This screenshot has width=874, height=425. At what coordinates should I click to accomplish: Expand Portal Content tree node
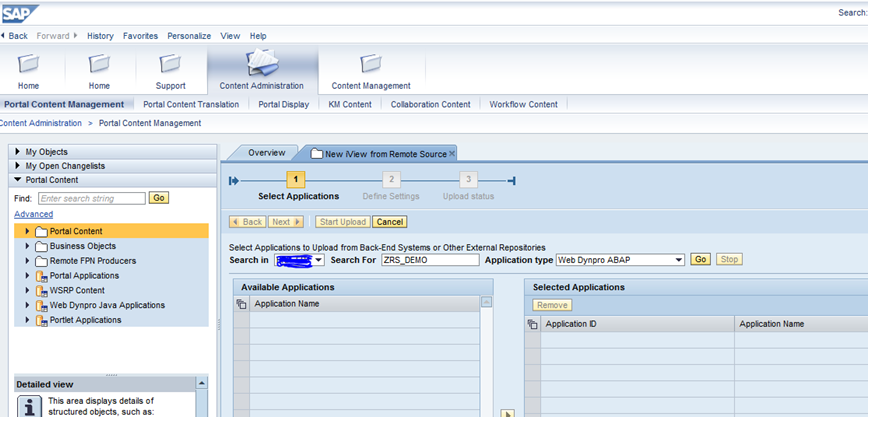point(27,231)
